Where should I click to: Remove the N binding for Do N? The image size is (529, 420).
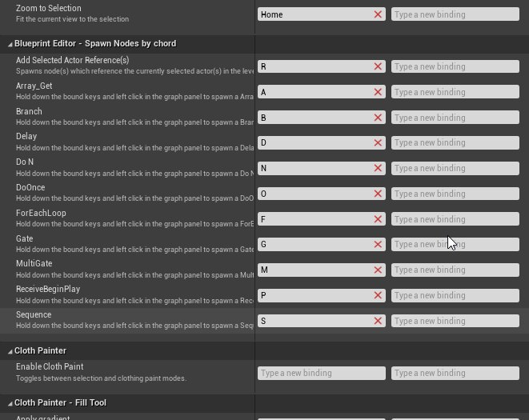378,168
